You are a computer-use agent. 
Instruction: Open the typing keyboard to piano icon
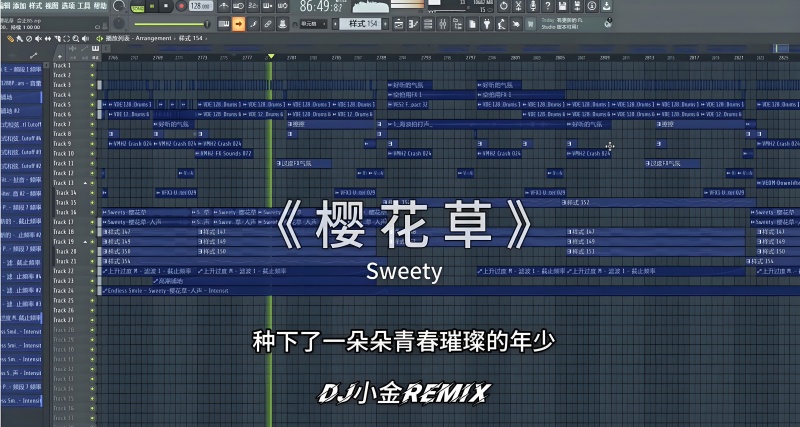[223, 23]
